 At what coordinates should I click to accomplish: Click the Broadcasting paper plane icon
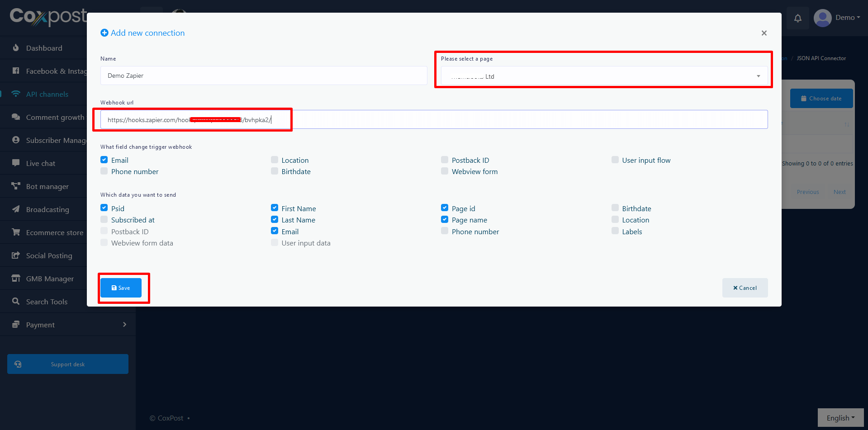16,209
